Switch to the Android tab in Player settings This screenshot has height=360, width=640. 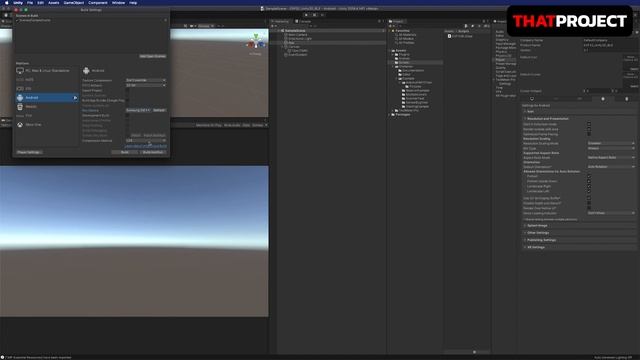603,99
